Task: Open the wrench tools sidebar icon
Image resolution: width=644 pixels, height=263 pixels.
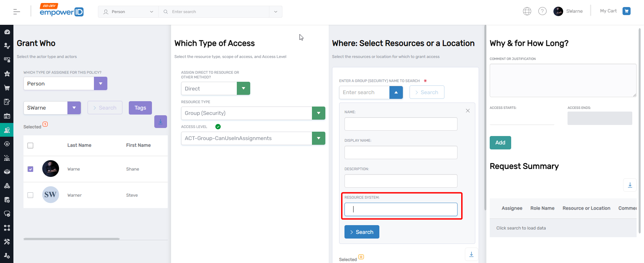Action: tap(7, 242)
